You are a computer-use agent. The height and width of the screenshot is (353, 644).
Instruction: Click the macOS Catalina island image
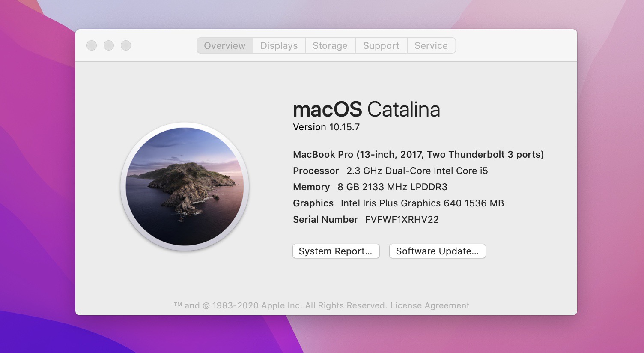point(185,186)
